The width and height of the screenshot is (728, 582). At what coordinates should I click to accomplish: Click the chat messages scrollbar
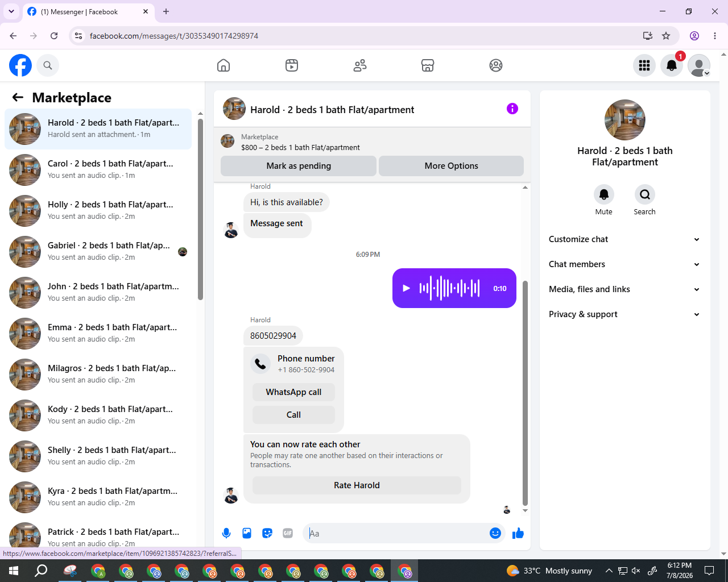[525, 392]
